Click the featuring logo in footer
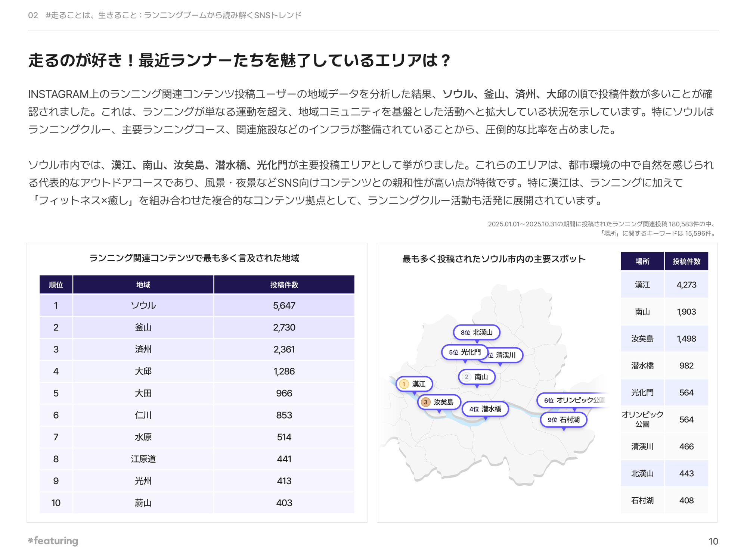 pos(53,541)
